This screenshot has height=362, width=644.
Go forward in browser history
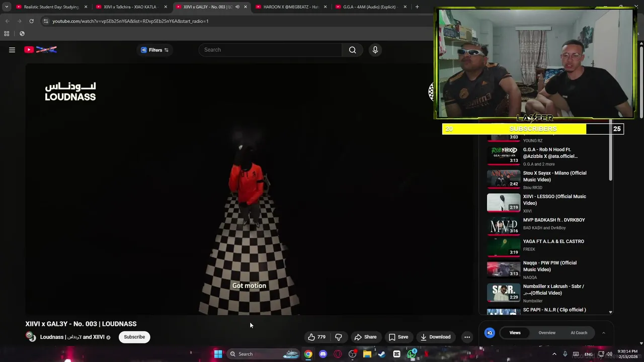(x=19, y=21)
